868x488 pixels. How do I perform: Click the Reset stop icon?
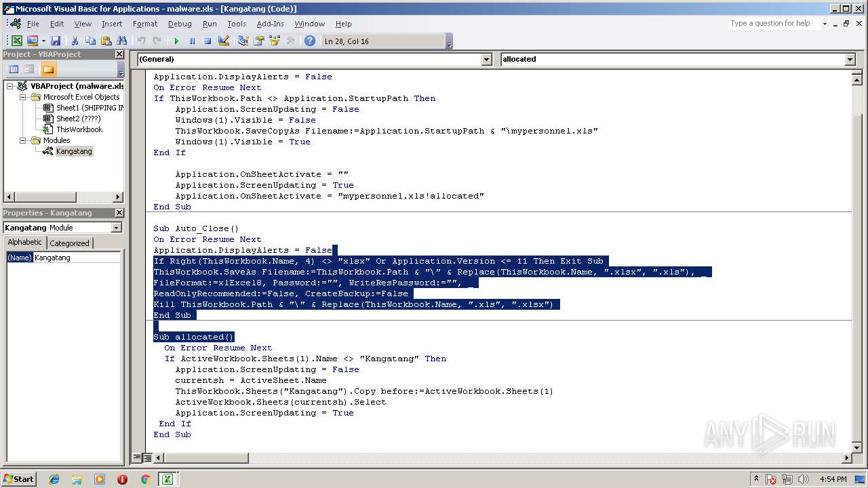[208, 41]
